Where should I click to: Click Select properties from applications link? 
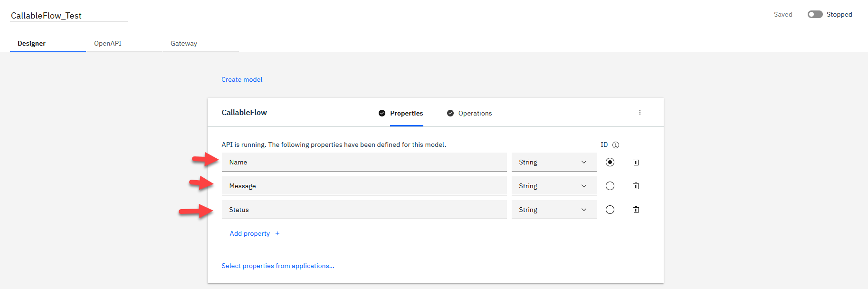coord(278,266)
